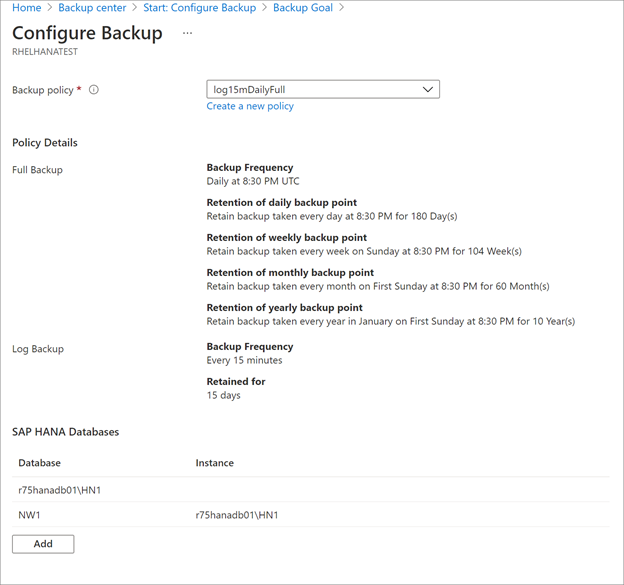Click the Policy Details heading
This screenshot has width=624, height=585.
(x=45, y=143)
